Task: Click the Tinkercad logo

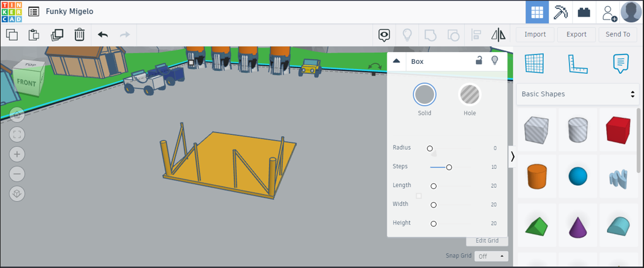Action: 12,12
